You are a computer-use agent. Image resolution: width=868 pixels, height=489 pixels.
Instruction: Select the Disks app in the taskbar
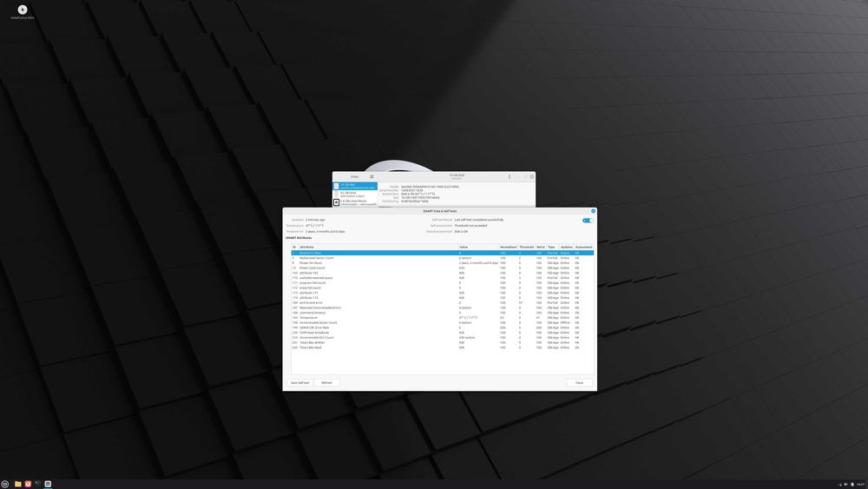[x=48, y=484]
